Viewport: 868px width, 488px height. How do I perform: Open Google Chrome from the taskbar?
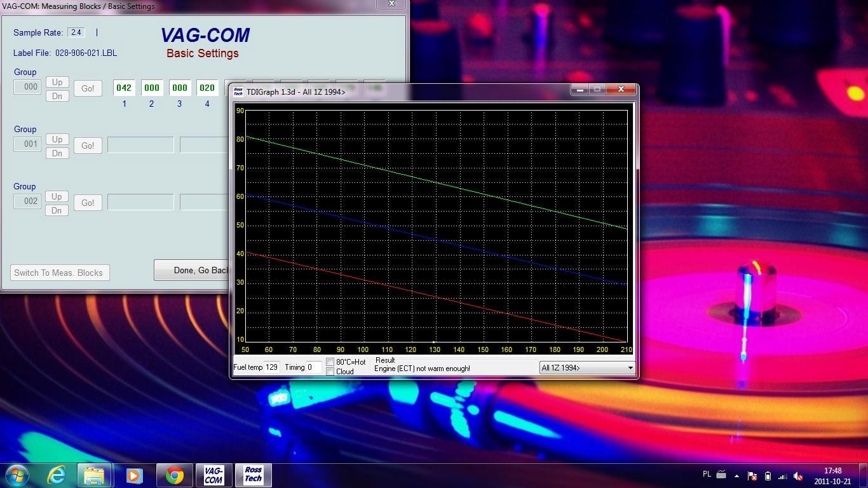(x=175, y=475)
